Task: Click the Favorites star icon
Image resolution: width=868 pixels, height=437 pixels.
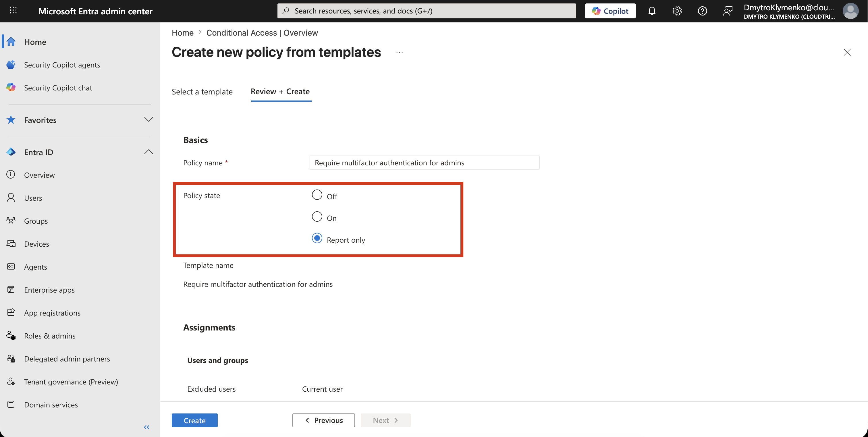Action: click(x=11, y=120)
